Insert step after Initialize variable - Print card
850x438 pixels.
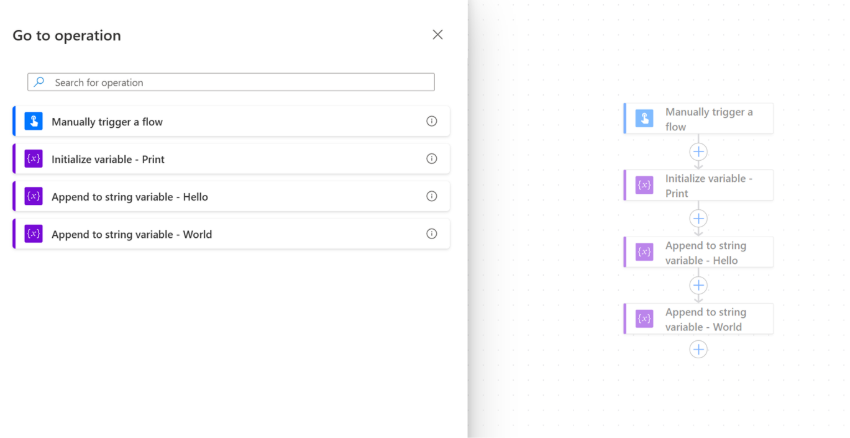click(x=698, y=218)
